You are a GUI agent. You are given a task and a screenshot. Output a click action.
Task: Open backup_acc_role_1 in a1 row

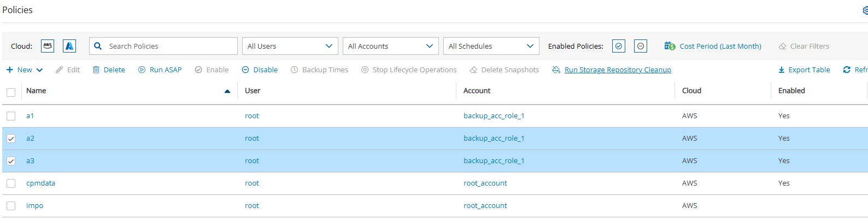(494, 116)
